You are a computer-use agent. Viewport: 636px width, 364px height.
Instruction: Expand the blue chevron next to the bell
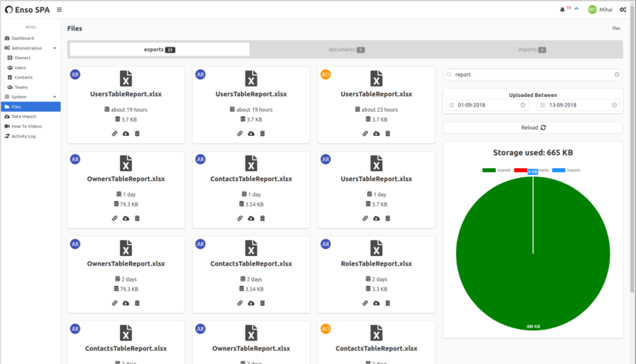point(577,9)
